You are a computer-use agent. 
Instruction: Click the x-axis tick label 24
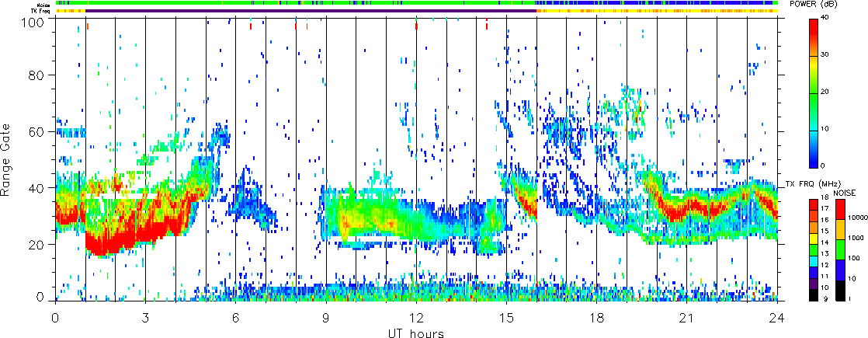click(x=777, y=318)
